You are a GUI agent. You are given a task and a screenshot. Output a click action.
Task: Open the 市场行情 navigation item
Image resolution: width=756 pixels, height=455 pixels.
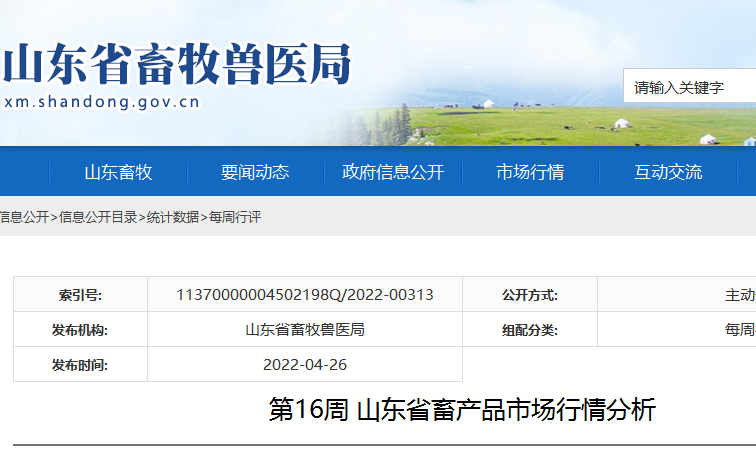coord(530,172)
